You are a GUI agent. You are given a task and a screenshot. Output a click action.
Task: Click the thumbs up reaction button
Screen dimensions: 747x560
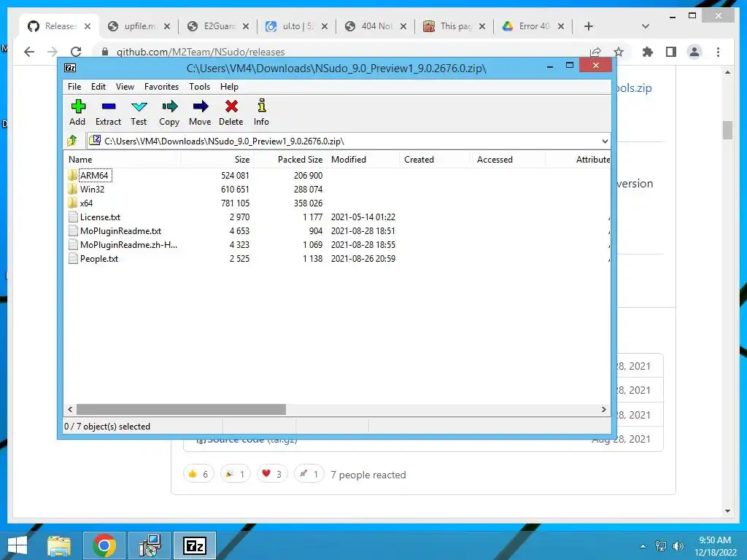198,474
